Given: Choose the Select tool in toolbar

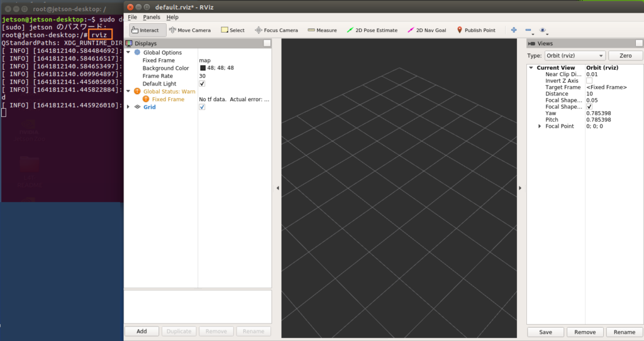Looking at the screenshot, I should click(233, 30).
